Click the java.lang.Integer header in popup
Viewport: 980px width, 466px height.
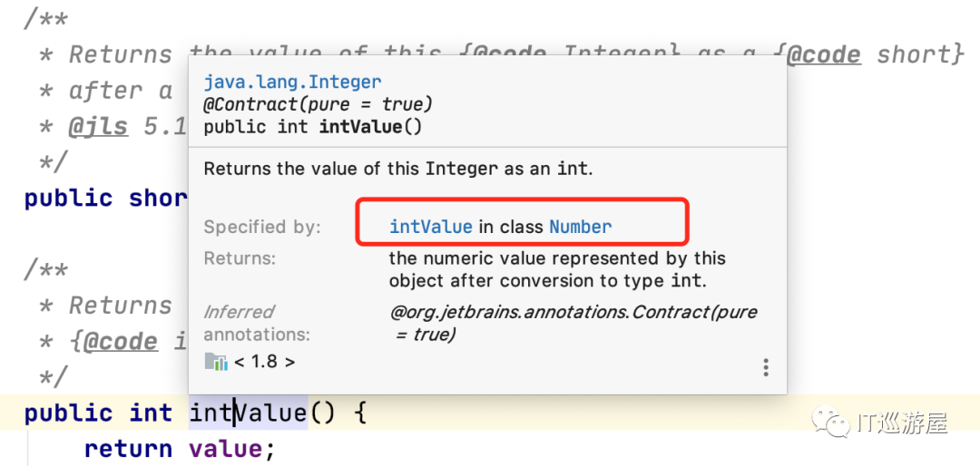pyautogui.click(x=292, y=83)
